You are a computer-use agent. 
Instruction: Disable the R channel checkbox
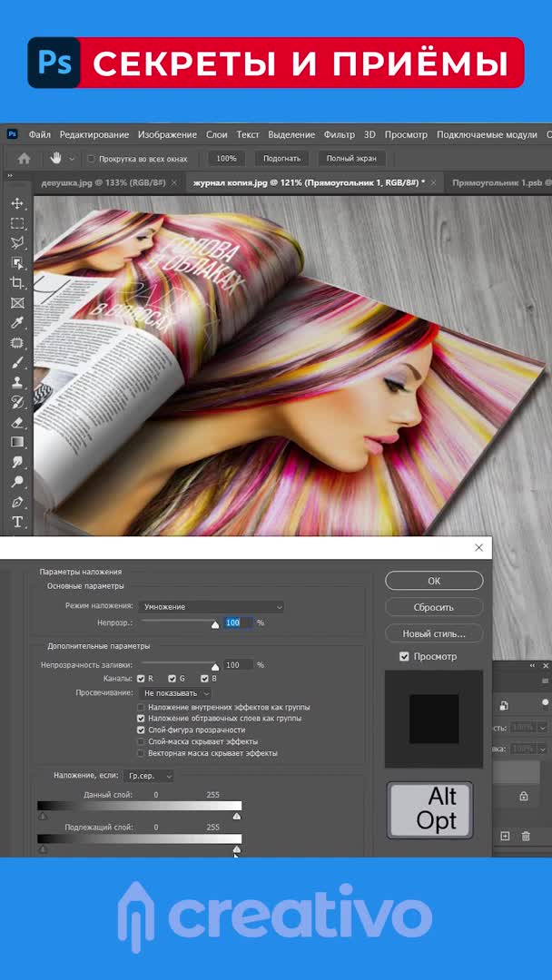(x=141, y=679)
